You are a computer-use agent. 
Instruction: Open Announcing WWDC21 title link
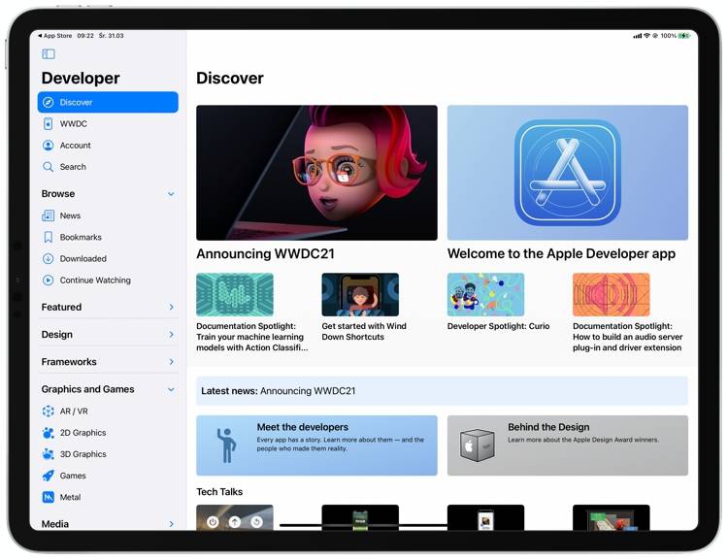tap(265, 254)
